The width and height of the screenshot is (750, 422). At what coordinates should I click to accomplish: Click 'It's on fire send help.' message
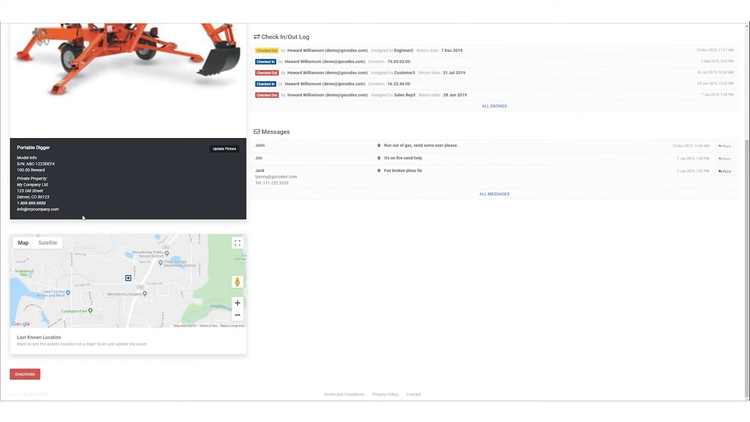point(403,158)
